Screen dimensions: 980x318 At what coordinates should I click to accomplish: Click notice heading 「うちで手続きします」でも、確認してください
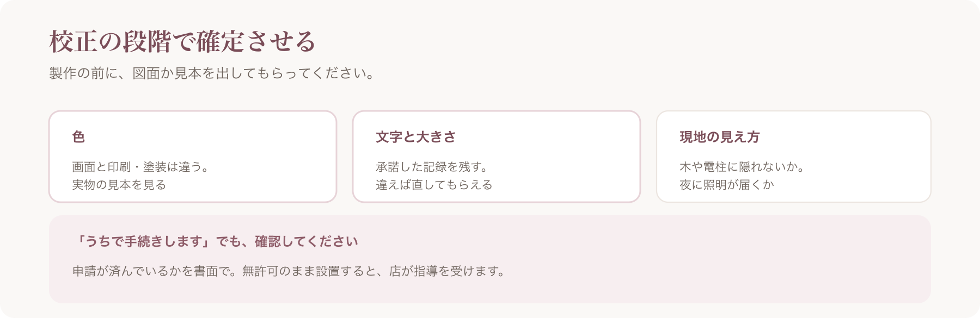[216, 241]
